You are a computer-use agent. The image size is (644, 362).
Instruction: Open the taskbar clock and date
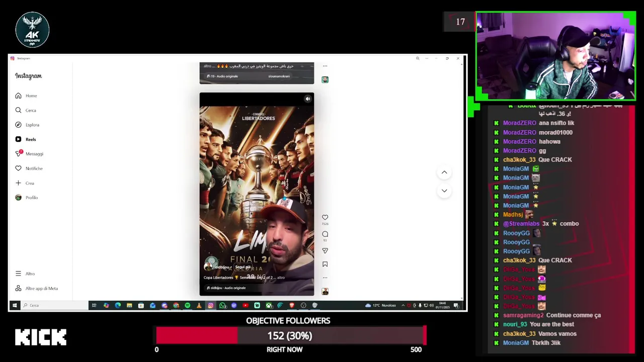pos(443,305)
